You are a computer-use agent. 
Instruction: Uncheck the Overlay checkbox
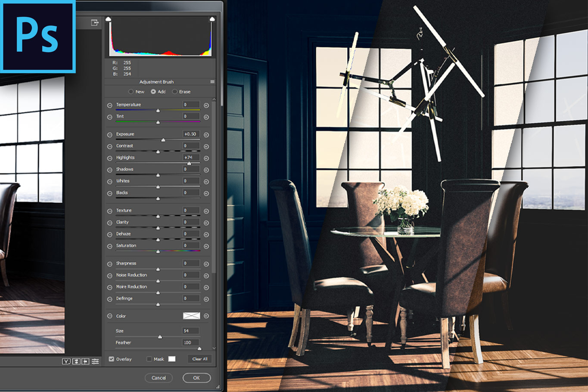[111, 359]
